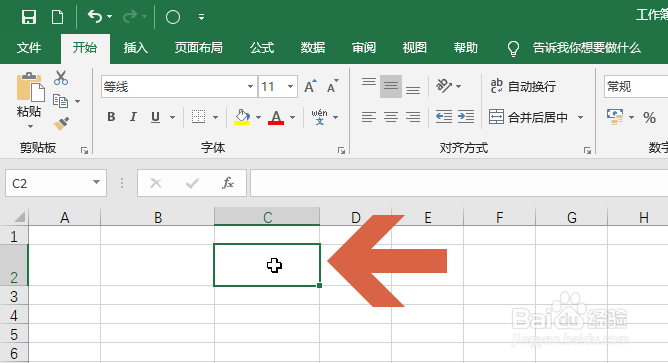The image size is (668, 363).
Task: Decrease indent
Action: 444,117
